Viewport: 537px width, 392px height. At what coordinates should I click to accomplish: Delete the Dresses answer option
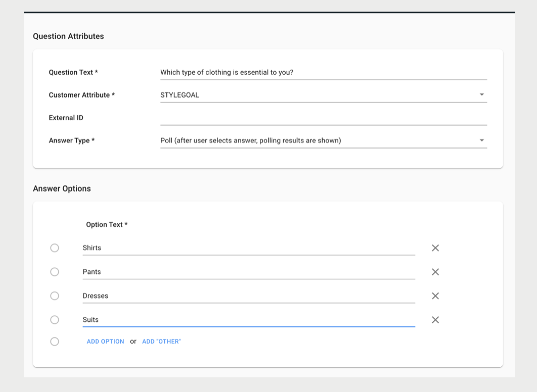click(435, 296)
